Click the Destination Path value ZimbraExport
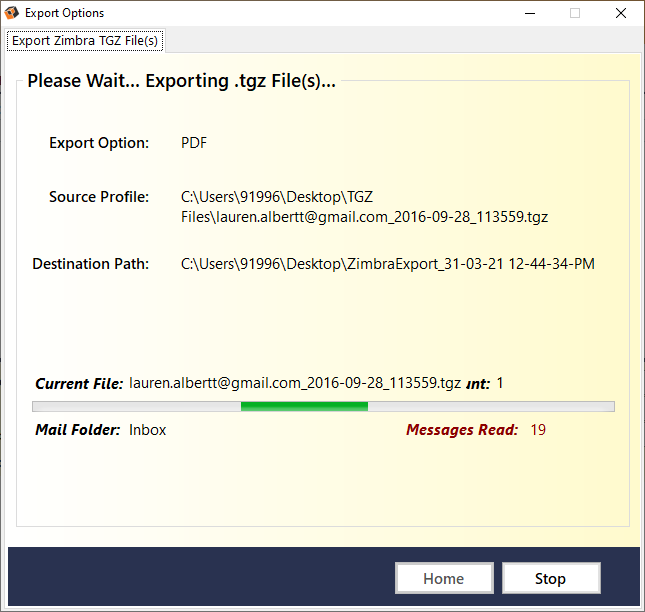This screenshot has height=612, width=645. 387,264
